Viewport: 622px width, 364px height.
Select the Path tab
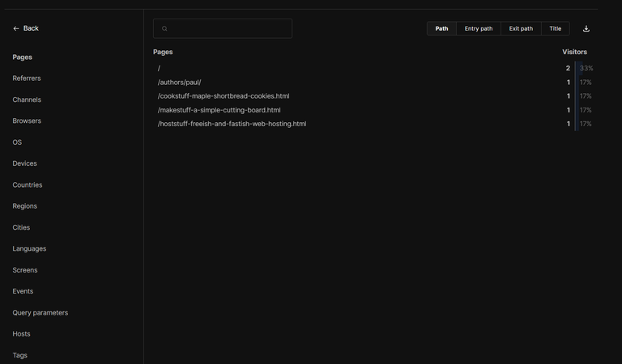(441, 28)
